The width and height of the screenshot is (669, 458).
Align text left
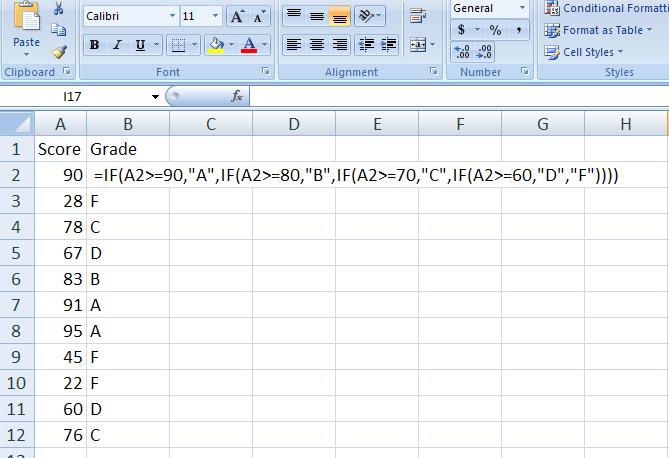pos(294,45)
